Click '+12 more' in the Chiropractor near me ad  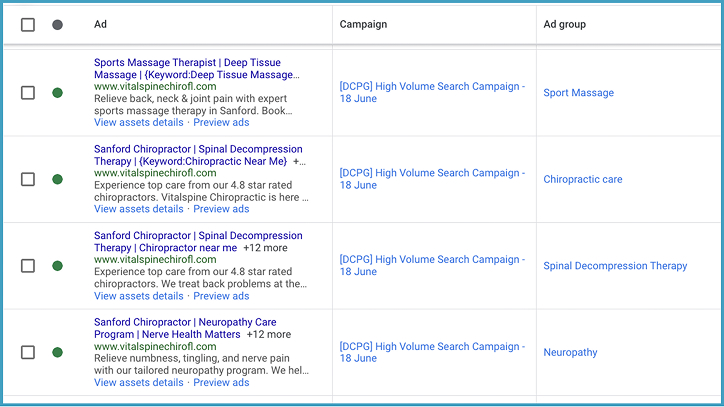(265, 248)
